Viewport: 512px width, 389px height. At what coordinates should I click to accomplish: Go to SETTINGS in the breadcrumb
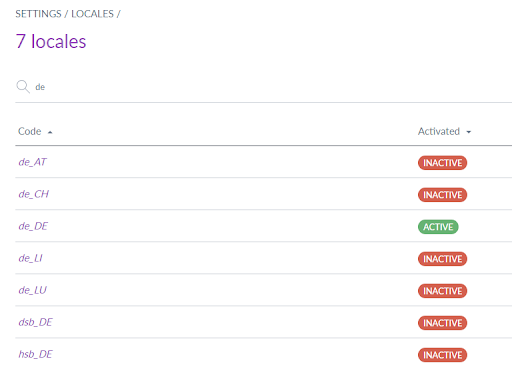coord(38,14)
